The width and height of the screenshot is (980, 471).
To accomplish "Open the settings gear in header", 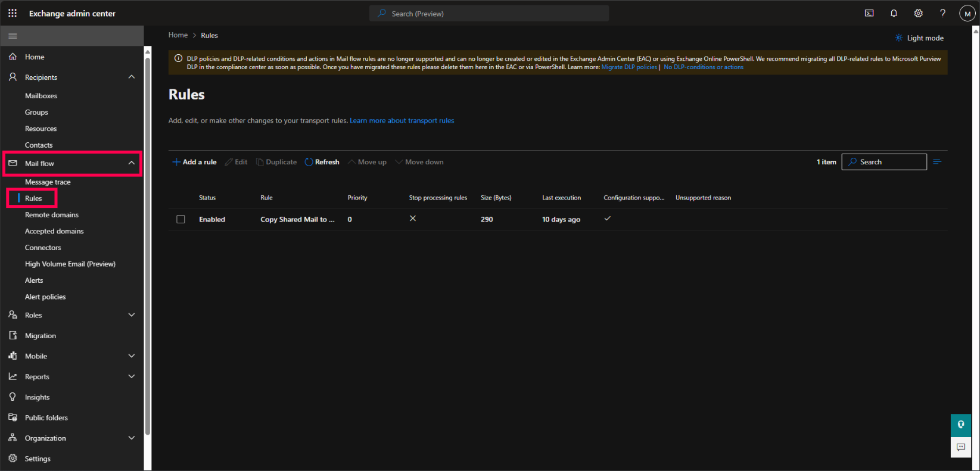I will click(918, 13).
